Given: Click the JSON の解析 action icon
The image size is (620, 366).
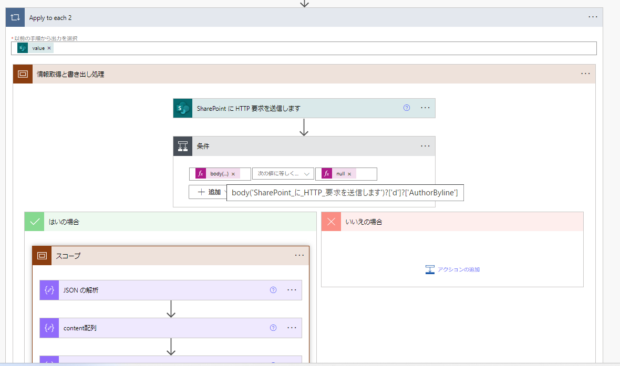Looking at the screenshot, I should pyautogui.click(x=49, y=290).
